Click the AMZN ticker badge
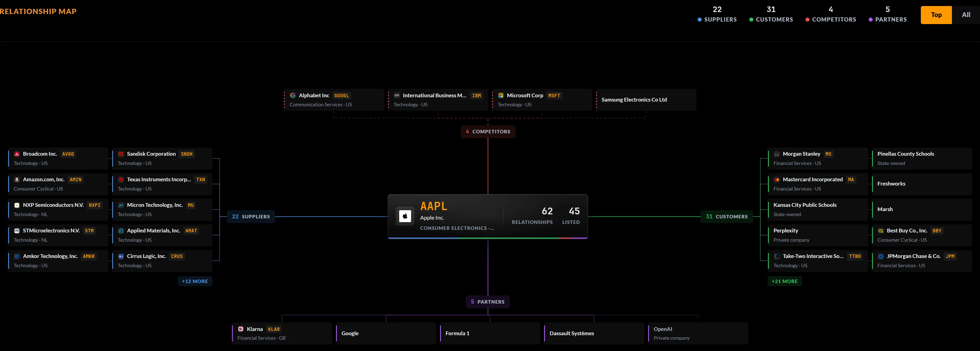 (76, 180)
